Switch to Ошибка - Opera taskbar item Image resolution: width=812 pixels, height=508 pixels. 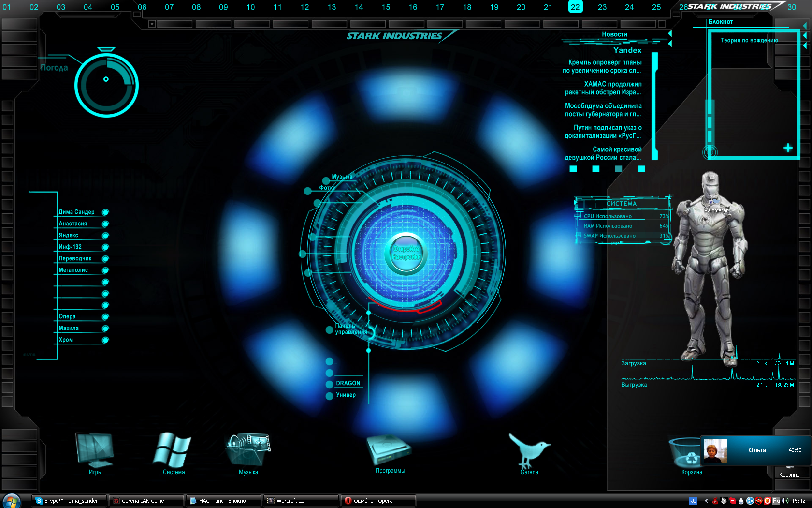point(378,501)
